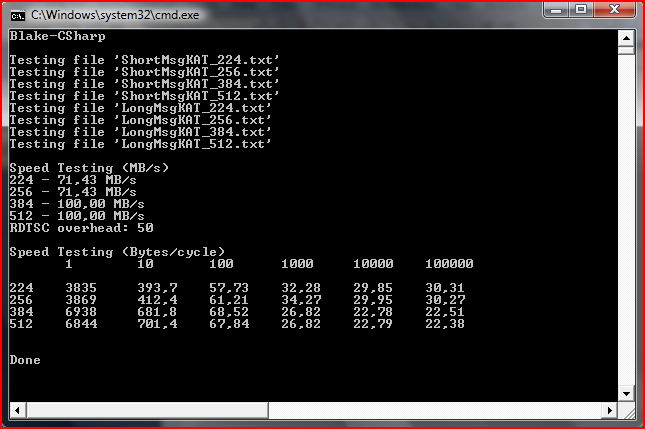The height and width of the screenshot is (429, 645).
Task: Click the horizontal scrollbar right arrow
Action: click(610, 410)
